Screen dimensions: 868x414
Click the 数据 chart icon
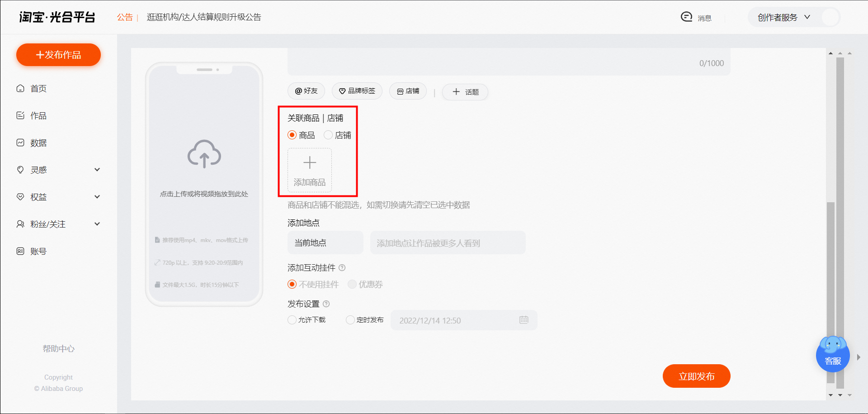tap(20, 143)
